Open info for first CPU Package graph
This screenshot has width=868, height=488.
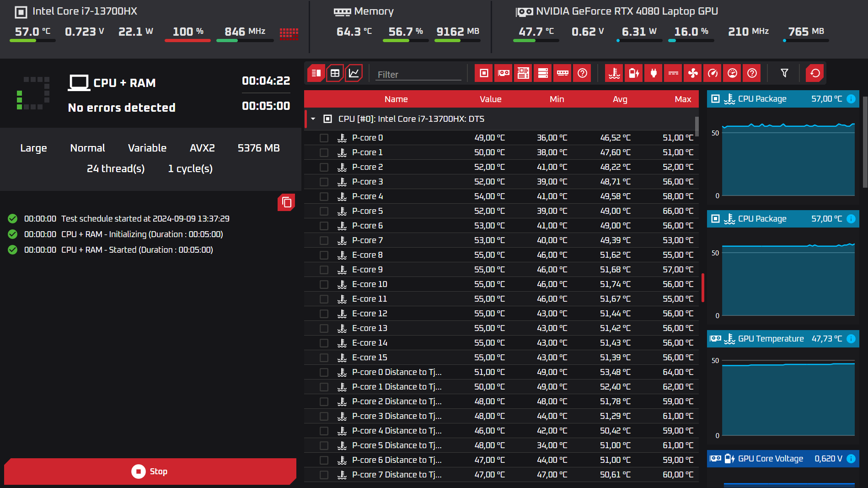851,99
